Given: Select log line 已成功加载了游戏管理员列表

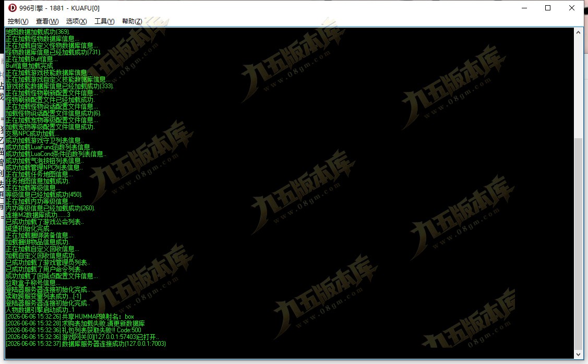Looking at the screenshot, I should (x=47, y=262).
